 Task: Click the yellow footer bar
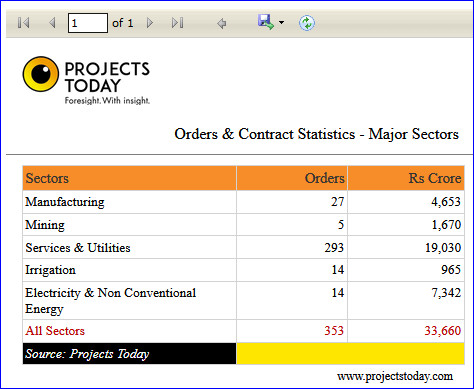[x=350, y=353]
